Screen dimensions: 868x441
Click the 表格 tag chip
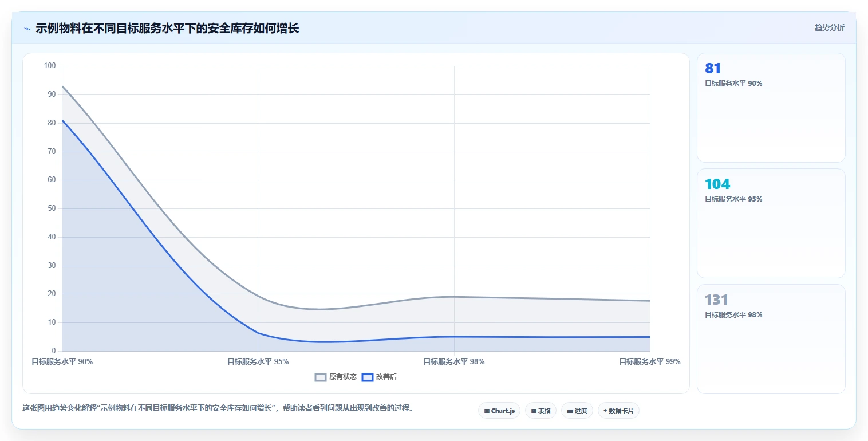point(540,411)
